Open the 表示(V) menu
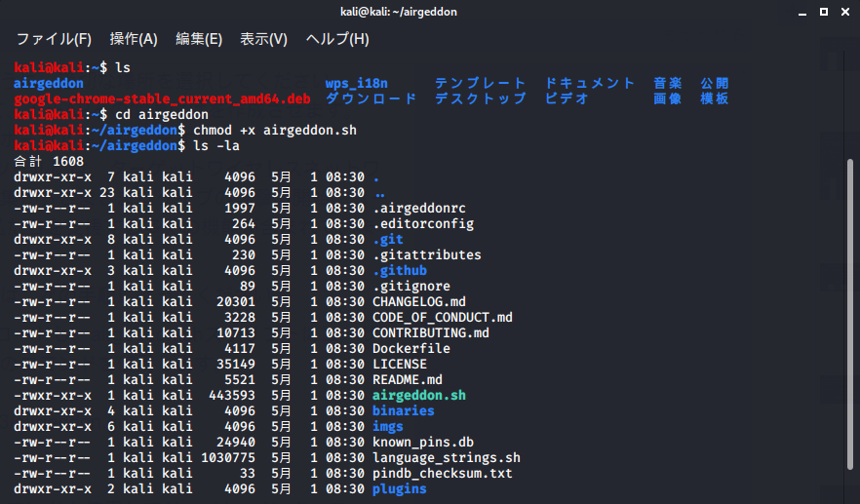This screenshot has height=504, width=860. pos(263,39)
